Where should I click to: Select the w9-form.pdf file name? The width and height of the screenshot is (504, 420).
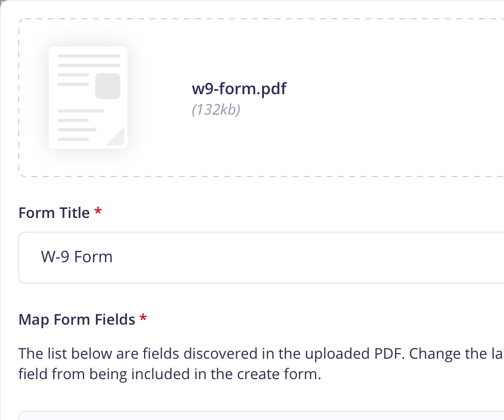click(x=239, y=89)
